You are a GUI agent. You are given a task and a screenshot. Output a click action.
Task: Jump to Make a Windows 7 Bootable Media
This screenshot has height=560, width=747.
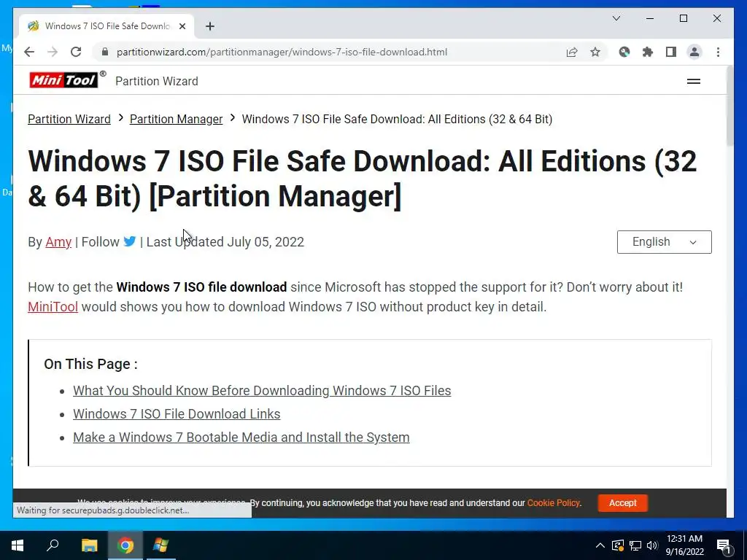[x=241, y=437]
